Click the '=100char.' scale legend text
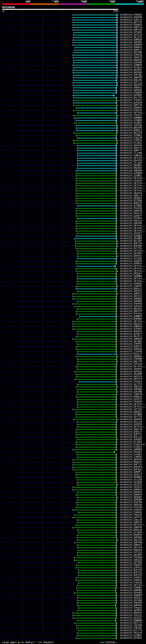Screen dimensions: 146x644 (x=111, y=642)
